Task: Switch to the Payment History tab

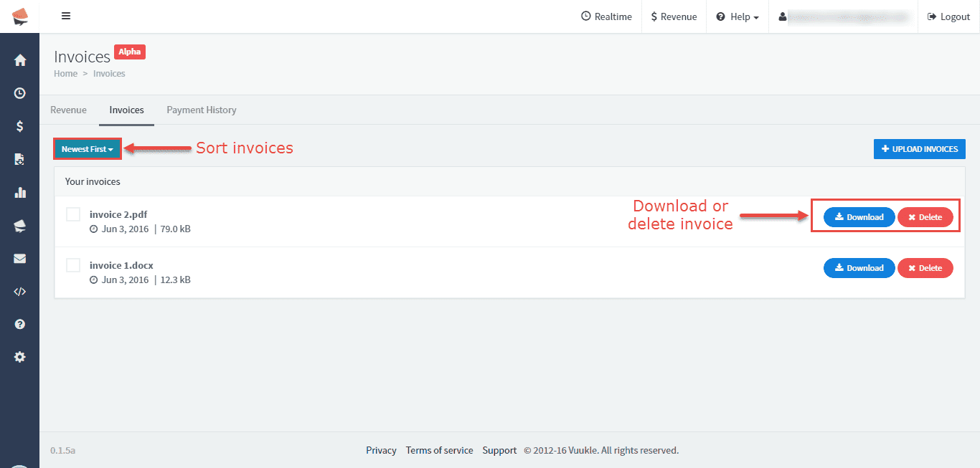Action: click(x=201, y=110)
